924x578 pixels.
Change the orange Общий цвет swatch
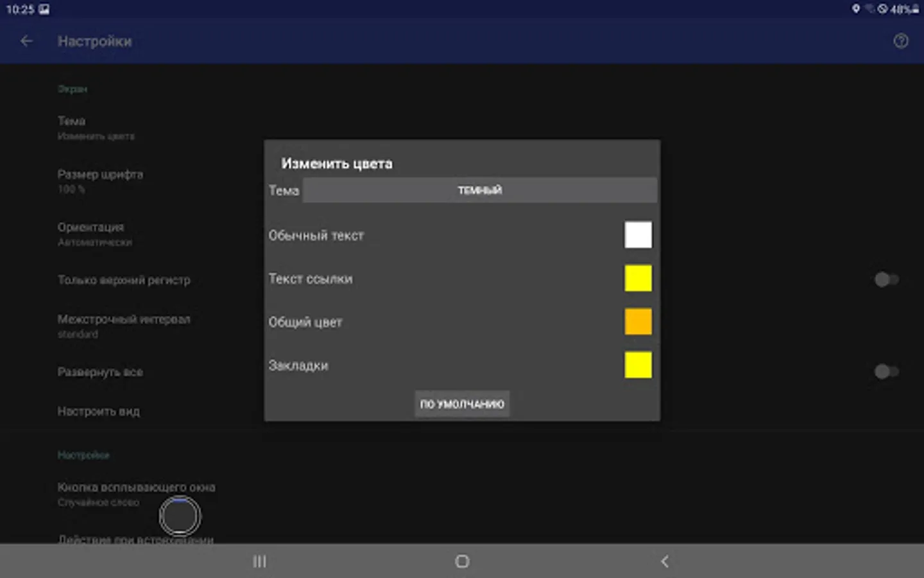638,322
